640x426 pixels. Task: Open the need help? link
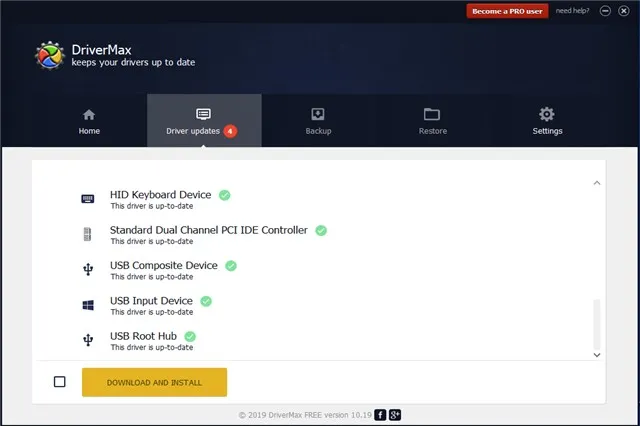[x=572, y=11]
